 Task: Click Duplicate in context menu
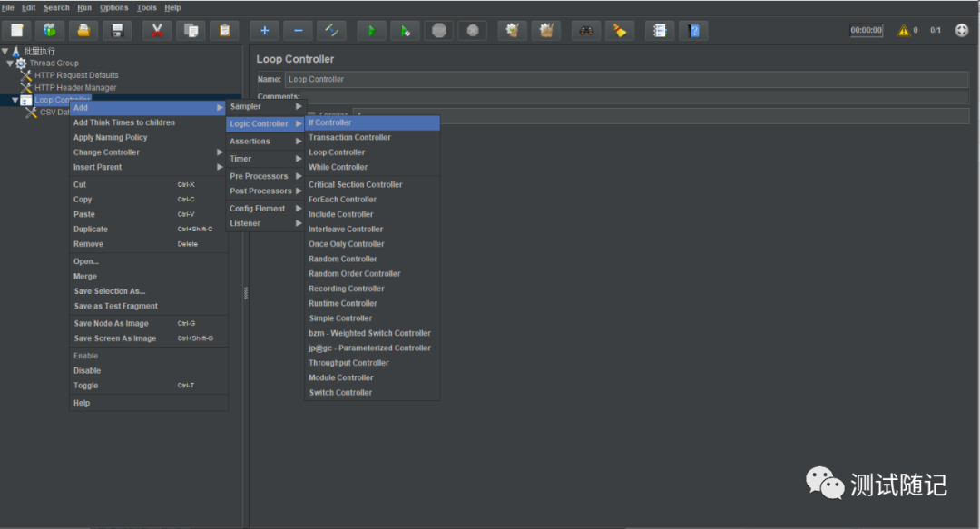pos(148,230)
